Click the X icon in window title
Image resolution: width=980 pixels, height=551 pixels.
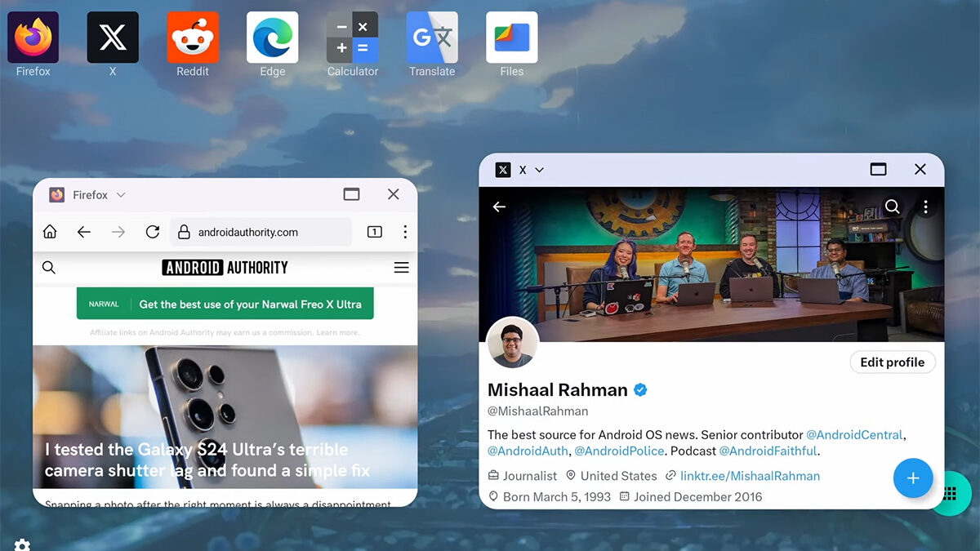point(503,170)
